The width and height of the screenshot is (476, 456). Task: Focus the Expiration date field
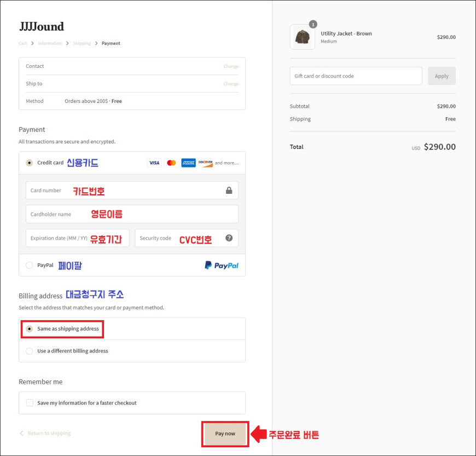77,238
